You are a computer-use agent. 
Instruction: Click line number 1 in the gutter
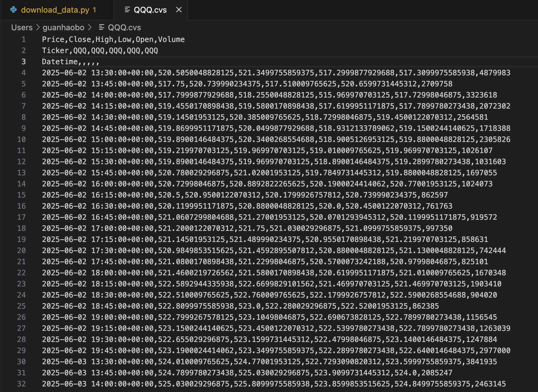click(23, 40)
